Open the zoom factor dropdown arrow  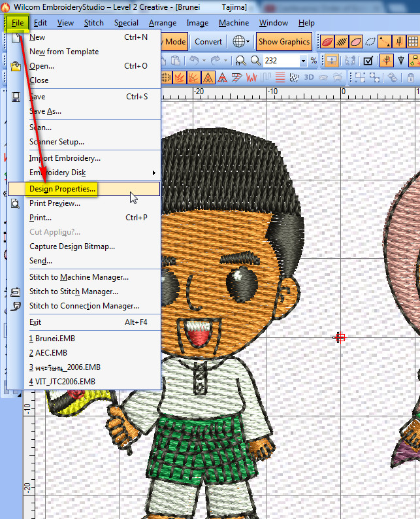coord(303,61)
